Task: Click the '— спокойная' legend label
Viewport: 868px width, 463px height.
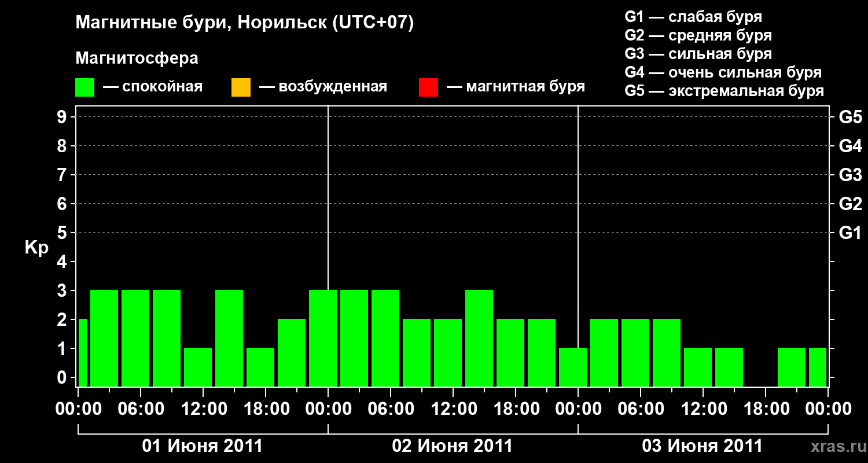Action: click(153, 87)
